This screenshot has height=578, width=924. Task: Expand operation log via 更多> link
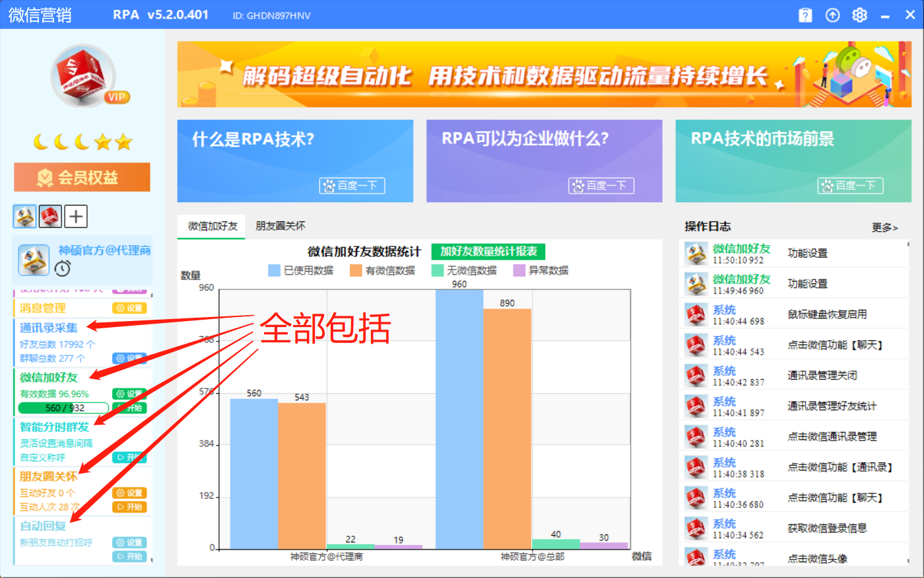[x=884, y=227]
